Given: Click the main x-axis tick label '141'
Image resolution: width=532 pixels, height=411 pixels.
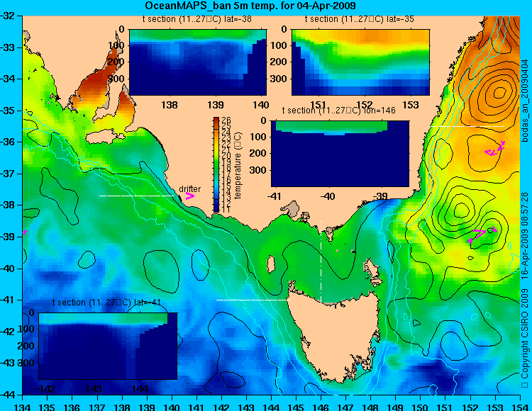Looking at the screenshot, I should tap(196, 407).
